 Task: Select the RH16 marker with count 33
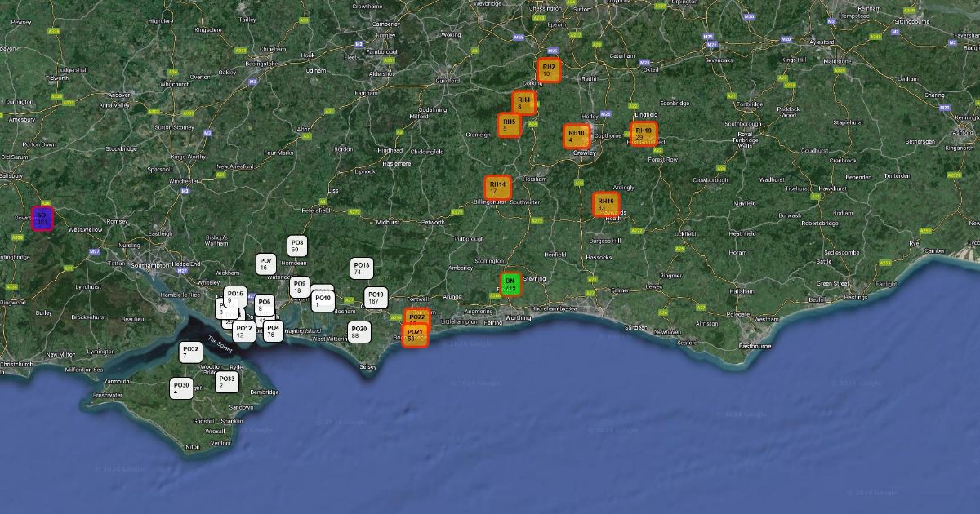click(606, 204)
